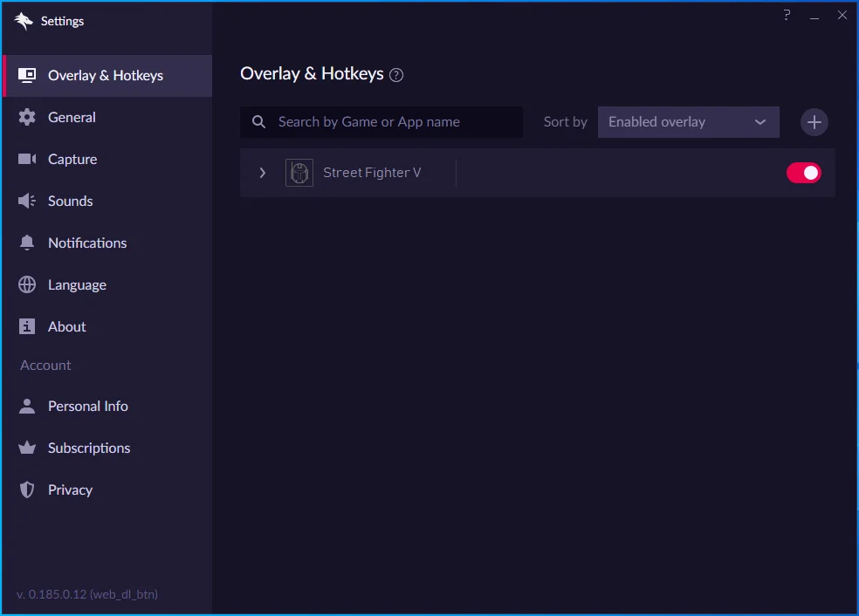This screenshot has width=859, height=616.
Task: Click the Capture camera icon
Action: pos(27,159)
